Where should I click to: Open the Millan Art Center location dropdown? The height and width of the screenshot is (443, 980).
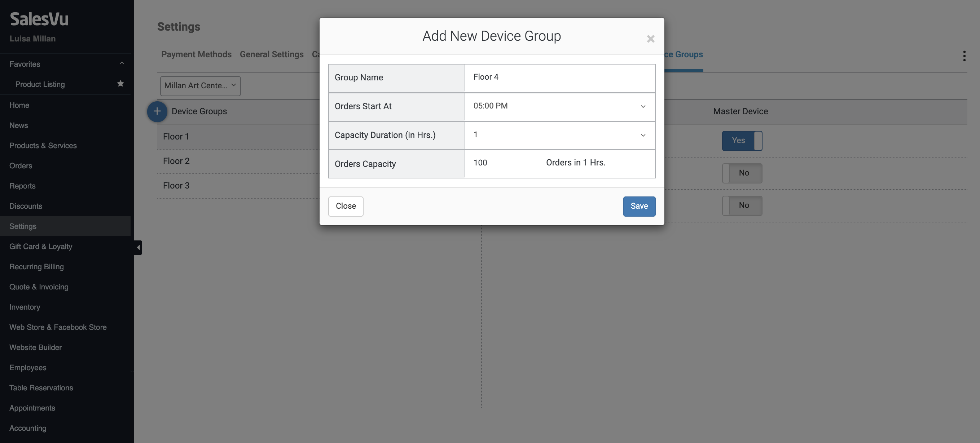(200, 85)
